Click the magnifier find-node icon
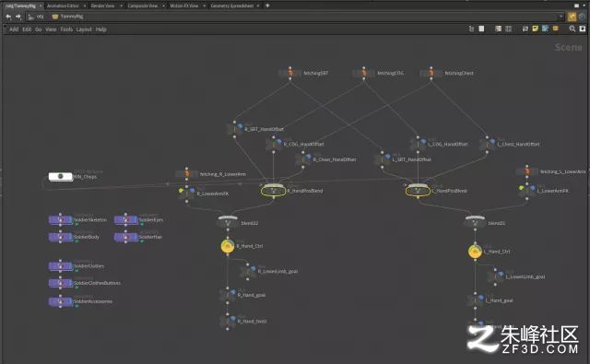This screenshot has height=364, width=590. (x=572, y=29)
